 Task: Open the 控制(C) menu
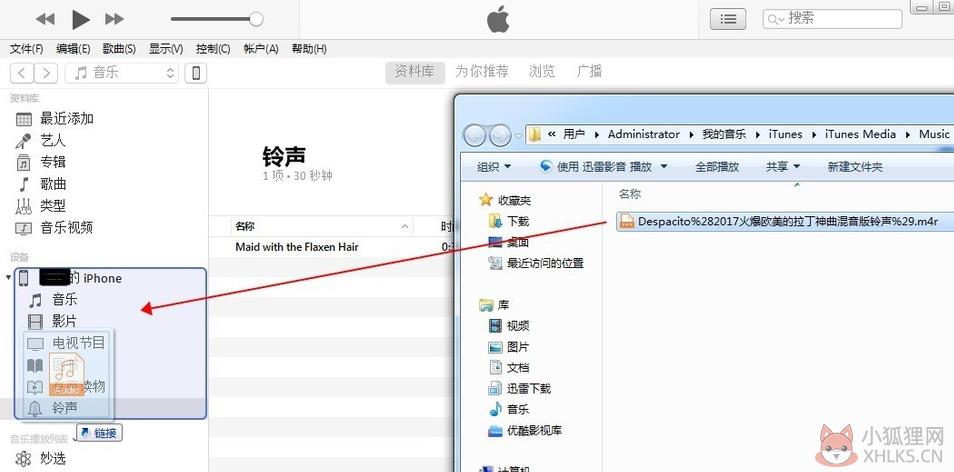coord(213,49)
